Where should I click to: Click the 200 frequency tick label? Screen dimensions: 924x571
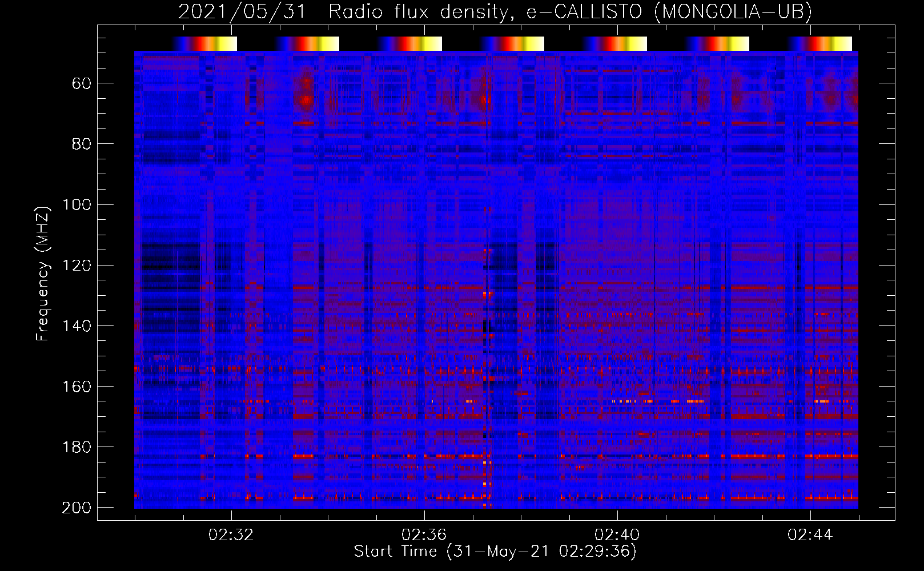tap(77, 508)
